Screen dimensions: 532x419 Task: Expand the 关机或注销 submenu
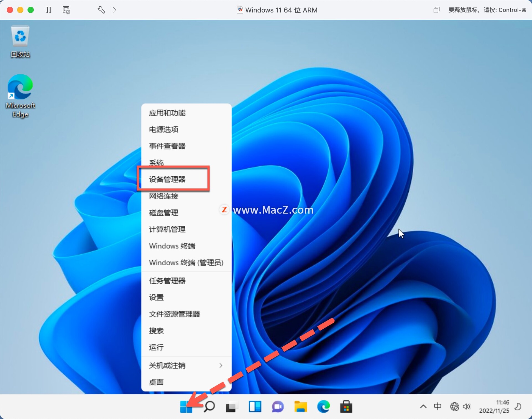[167, 365]
